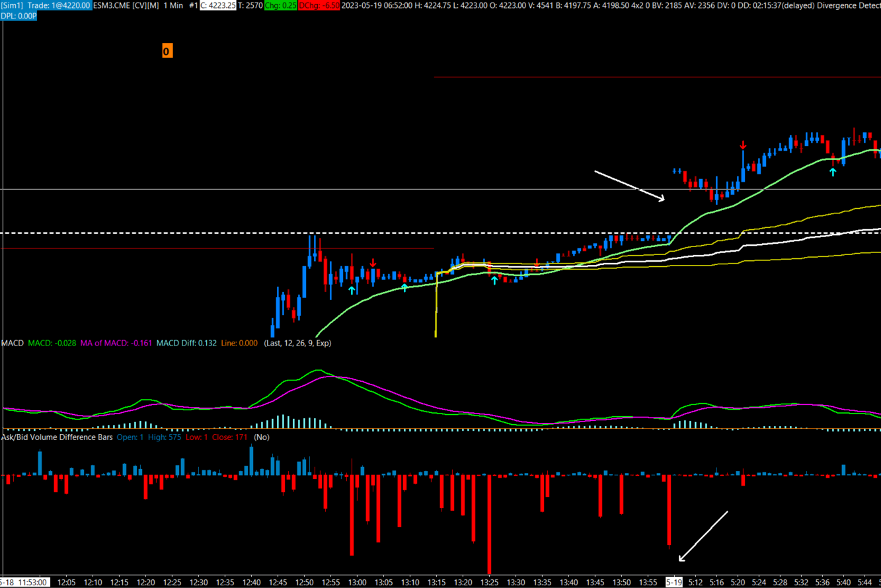Click the highlighted 5-19 date axis marker
The width and height of the screenshot is (881, 588).
674,583
